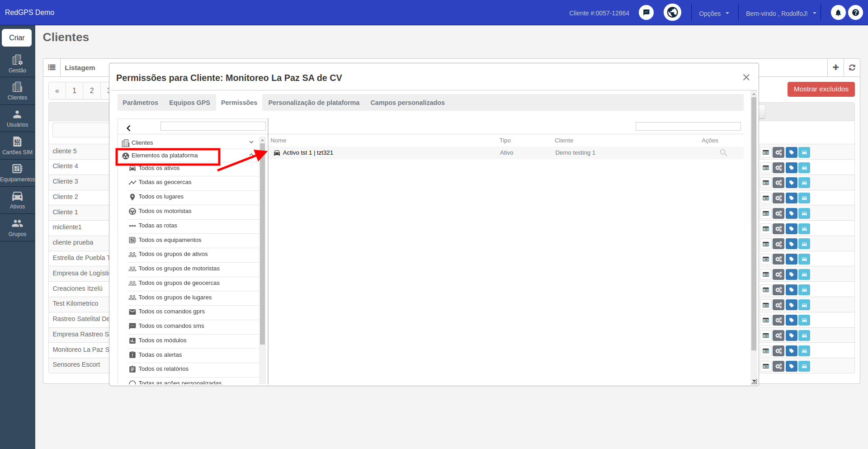The image size is (868, 449).
Task: Click the Mostrar excluídos button
Action: coord(821,89)
